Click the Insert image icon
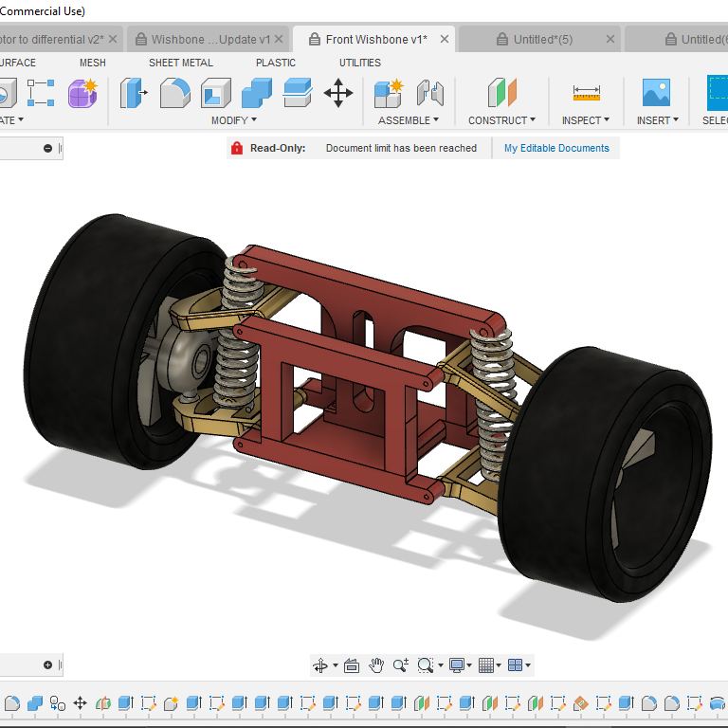Image resolution: width=728 pixels, height=728 pixels. click(656, 92)
